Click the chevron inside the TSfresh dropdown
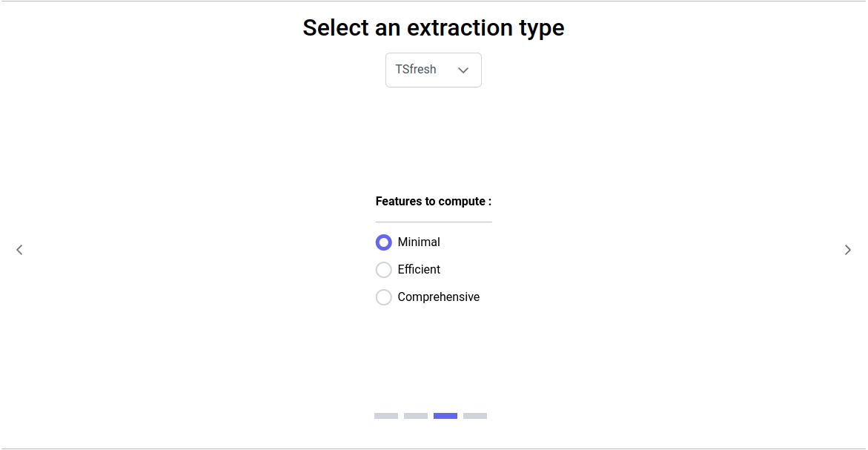 coord(463,70)
